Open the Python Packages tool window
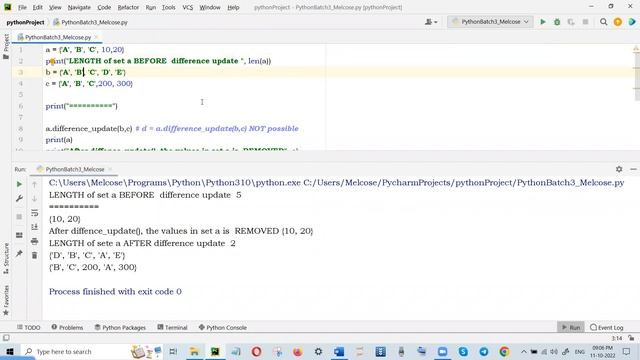Screen dimensions: 640x360 pos(120,327)
